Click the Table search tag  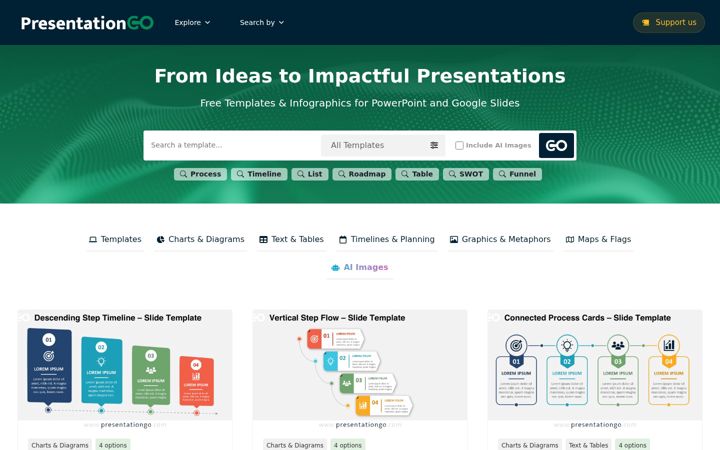(417, 174)
